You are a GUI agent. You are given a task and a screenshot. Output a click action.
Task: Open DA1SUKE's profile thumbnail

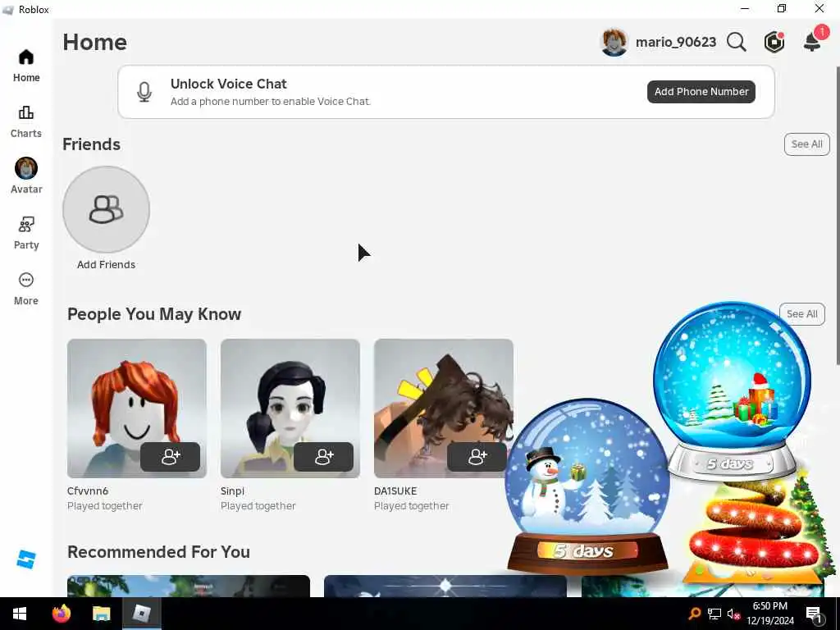[x=443, y=409]
